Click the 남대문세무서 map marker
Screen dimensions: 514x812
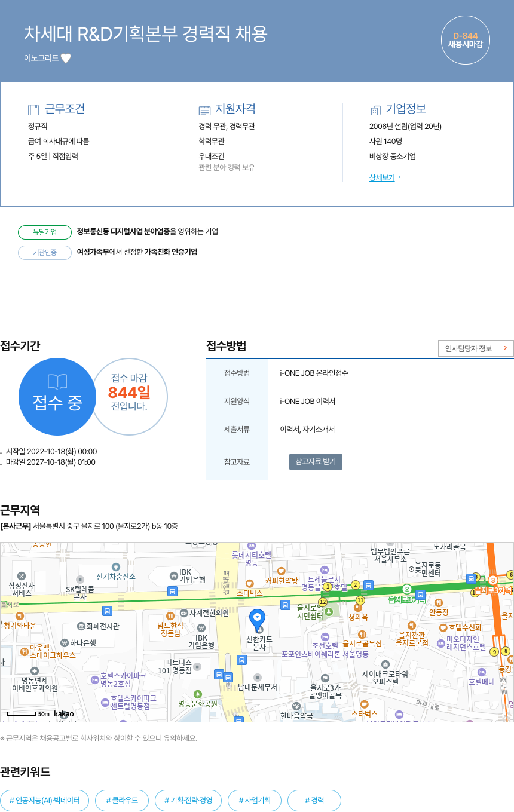click(x=258, y=678)
